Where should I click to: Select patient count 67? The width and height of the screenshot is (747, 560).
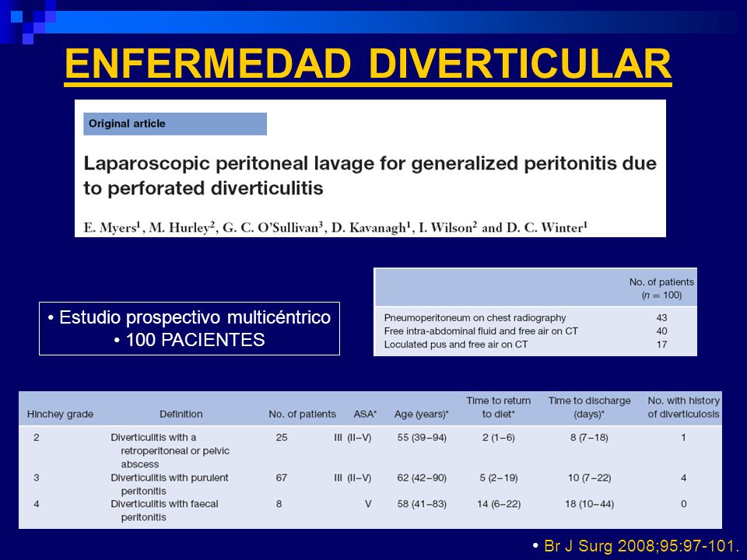pyautogui.click(x=282, y=478)
